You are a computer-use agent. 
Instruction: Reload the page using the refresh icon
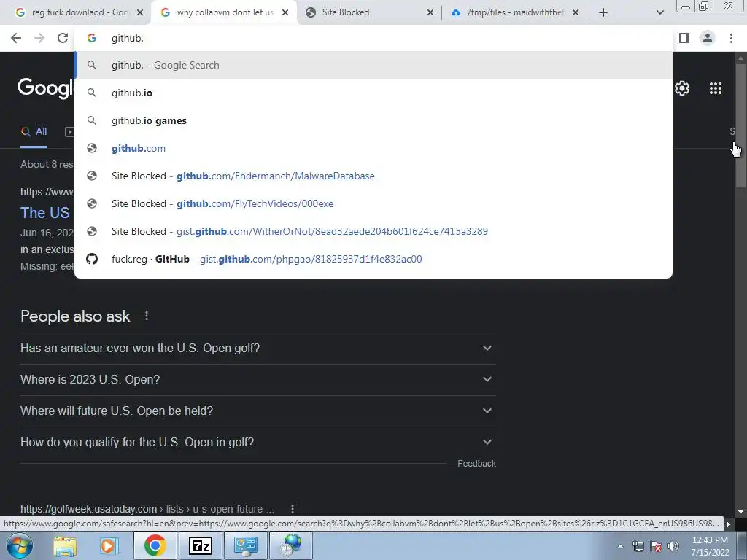tap(63, 38)
